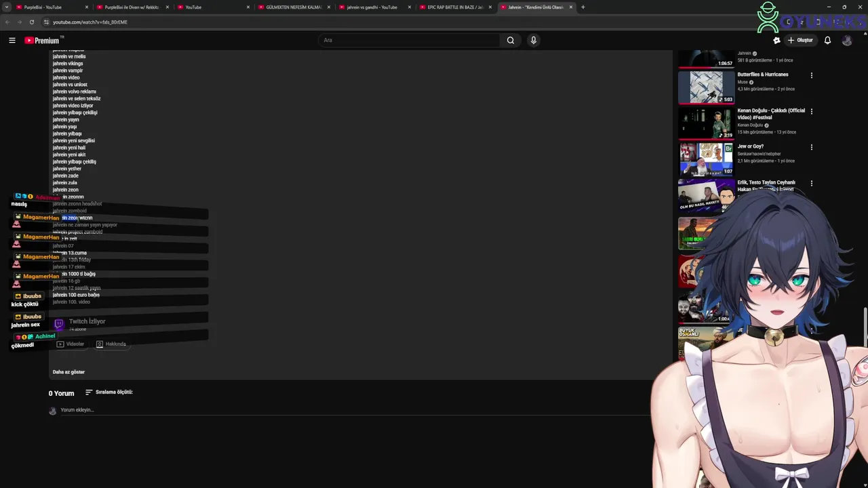Click hashtag 'jahrein yaşı'
The image size is (868, 488).
click(65, 127)
